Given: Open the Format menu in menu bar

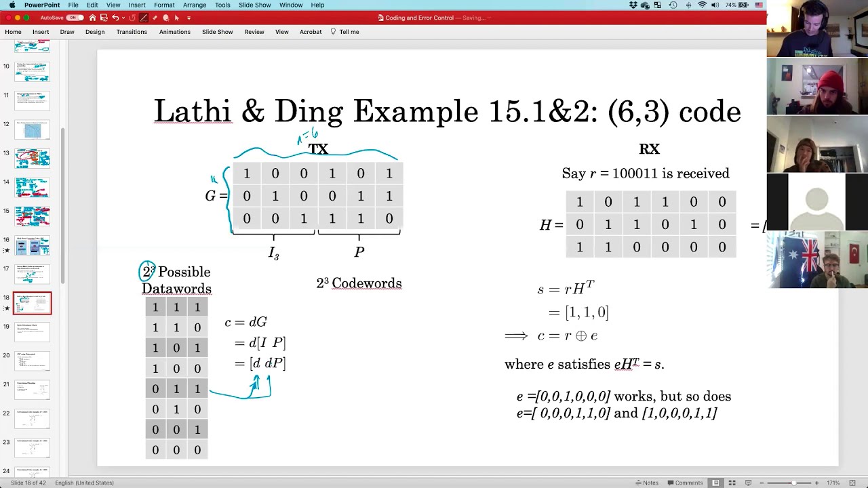Looking at the screenshot, I should pos(164,5).
